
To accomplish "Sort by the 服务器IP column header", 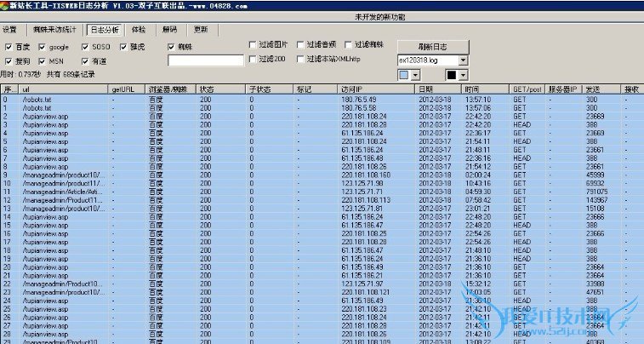I will pyautogui.click(x=564, y=89).
